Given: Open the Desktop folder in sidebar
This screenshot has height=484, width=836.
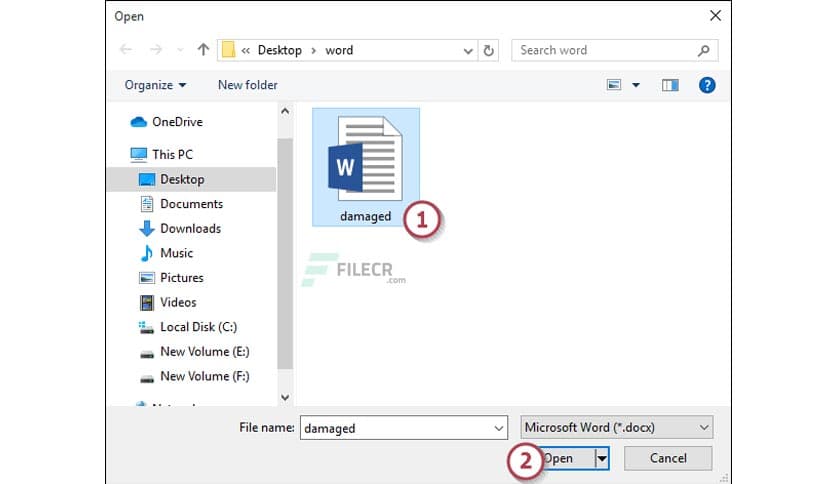Looking at the screenshot, I should click(192, 179).
